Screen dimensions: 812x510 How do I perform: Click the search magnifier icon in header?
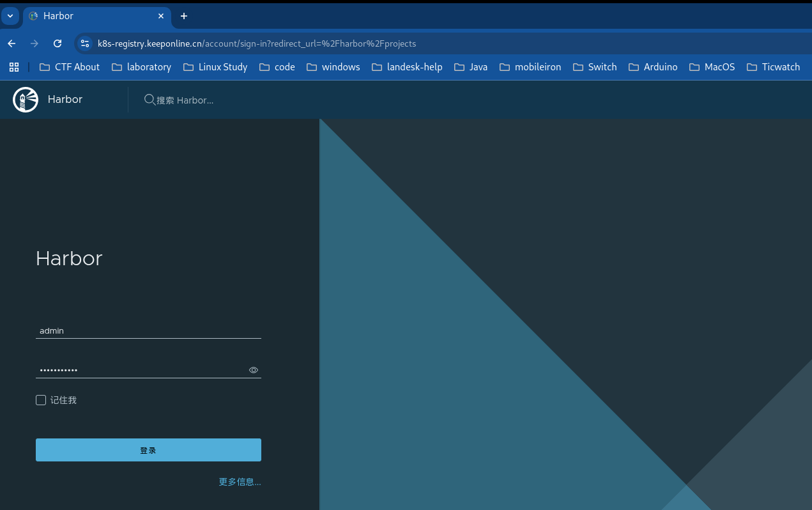coord(149,100)
